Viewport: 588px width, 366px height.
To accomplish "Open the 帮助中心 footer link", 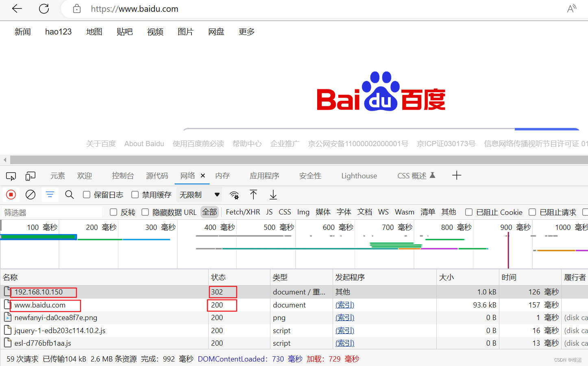I will pos(247,144).
